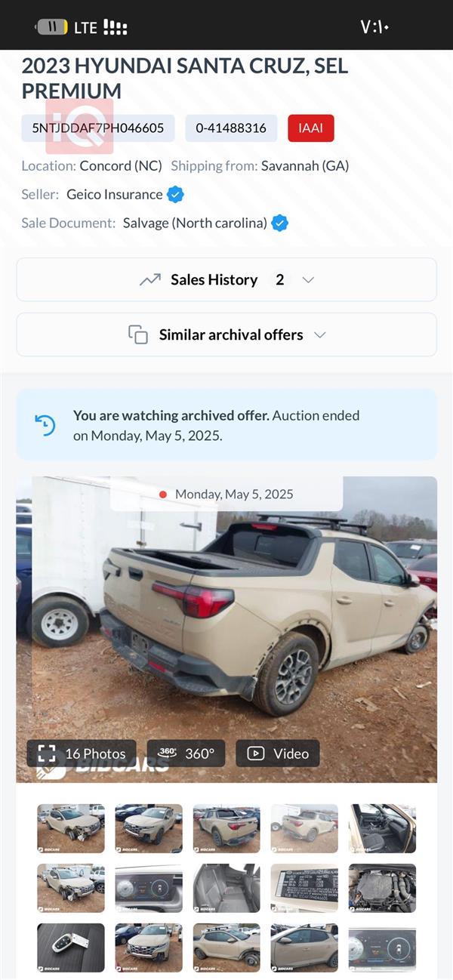
Task: Click the Sales History trend arrow icon
Action: click(150, 280)
